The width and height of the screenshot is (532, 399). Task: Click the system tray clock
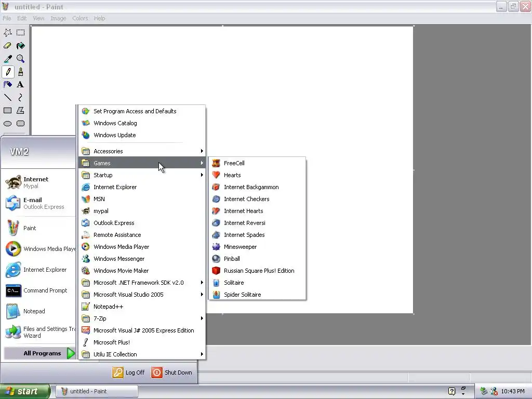(x=513, y=391)
